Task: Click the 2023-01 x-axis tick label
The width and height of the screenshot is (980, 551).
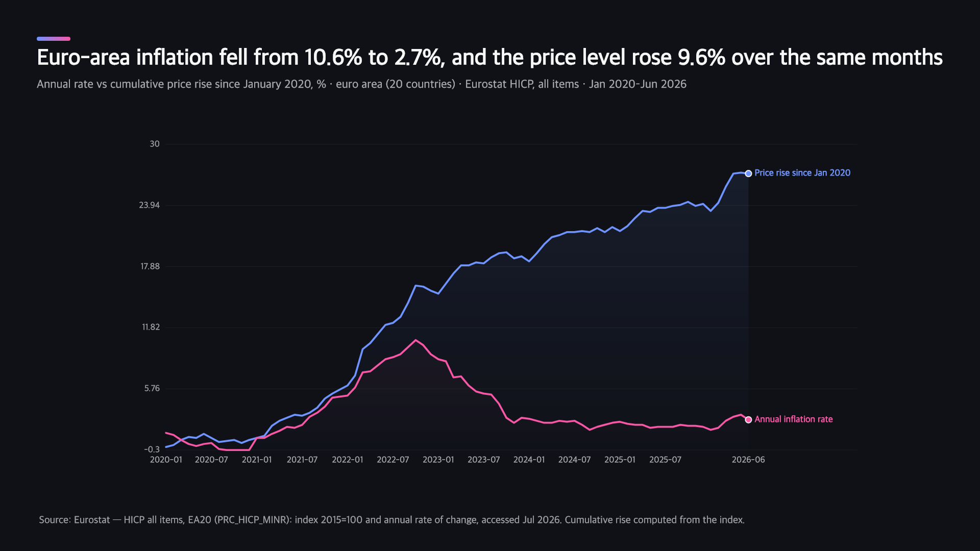Action: (x=438, y=460)
